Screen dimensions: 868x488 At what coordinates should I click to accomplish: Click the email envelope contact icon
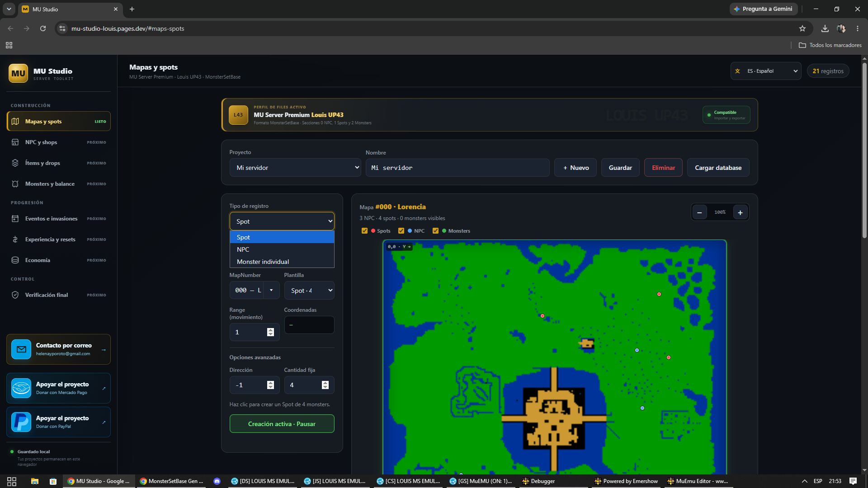(21, 349)
